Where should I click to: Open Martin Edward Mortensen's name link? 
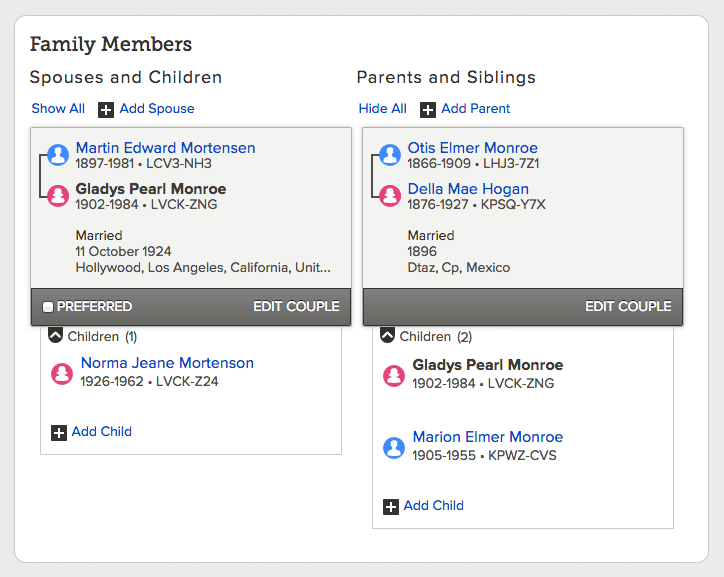[x=165, y=148]
